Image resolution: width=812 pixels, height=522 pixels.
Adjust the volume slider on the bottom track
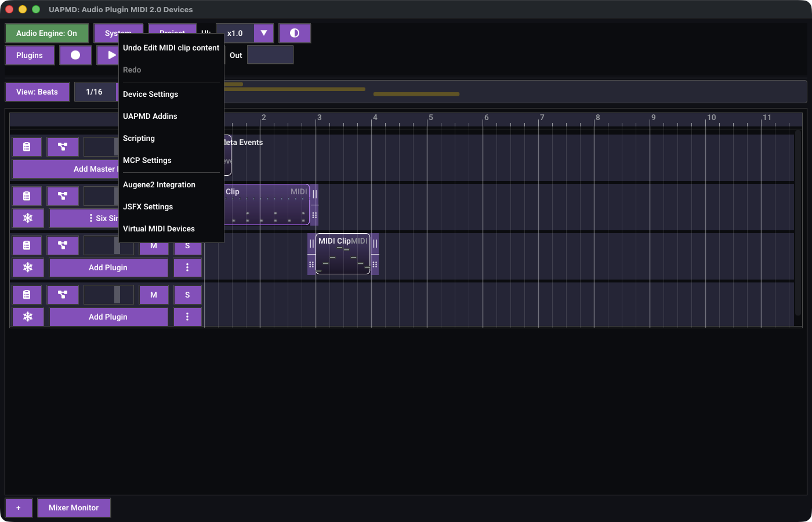click(x=108, y=295)
